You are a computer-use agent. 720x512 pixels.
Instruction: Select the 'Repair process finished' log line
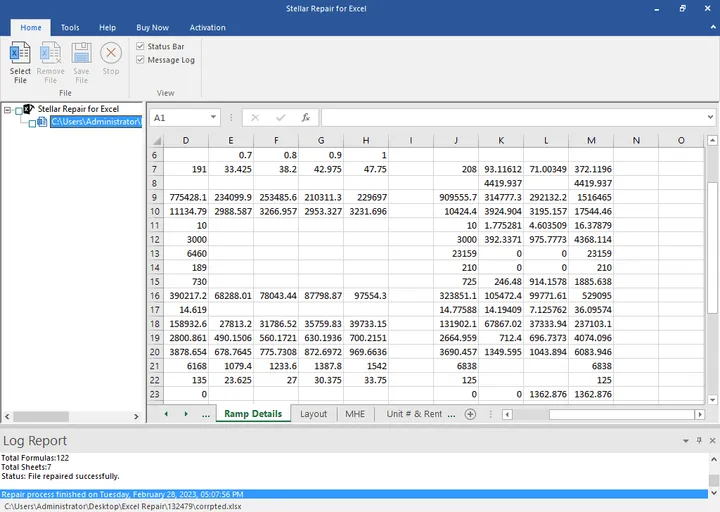(354, 494)
